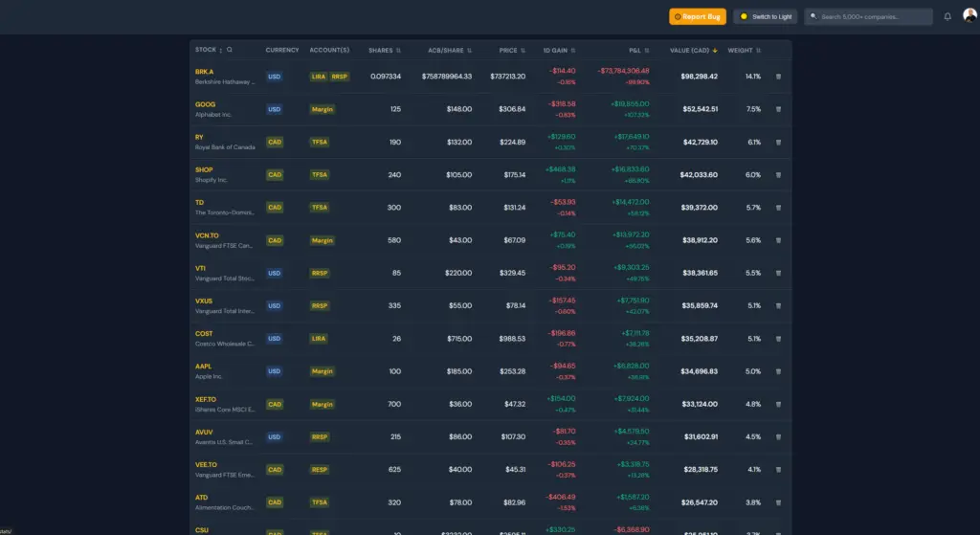The height and width of the screenshot is (535, 980).
Task: Click the trash icon for the AVUV row
Action: pyautogui.click(x=778, y=436)
